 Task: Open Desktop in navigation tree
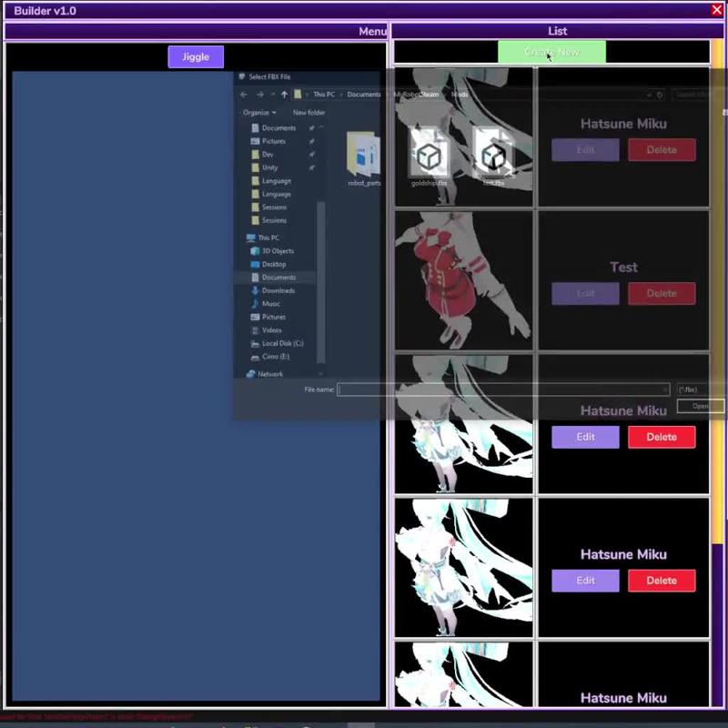pyautogui.click(x=274, y=264)
